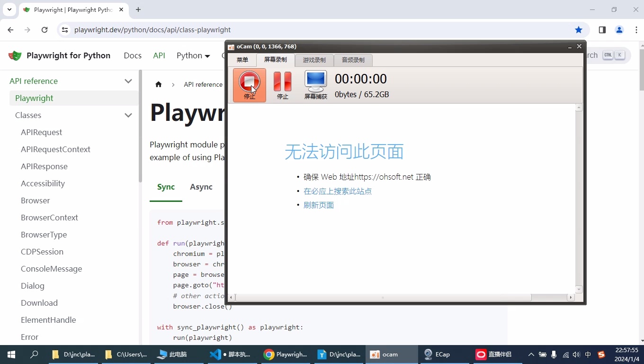Mute system sound via the speaker icon

[576, 355]
